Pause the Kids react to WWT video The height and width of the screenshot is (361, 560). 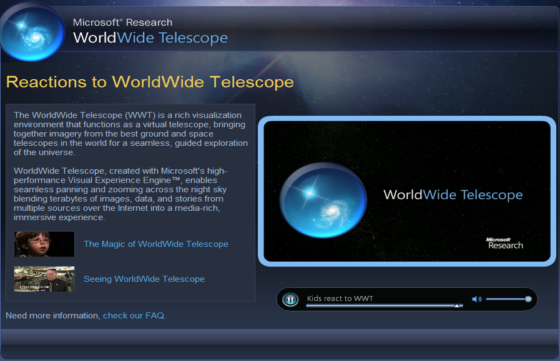[x=290, y=299]
